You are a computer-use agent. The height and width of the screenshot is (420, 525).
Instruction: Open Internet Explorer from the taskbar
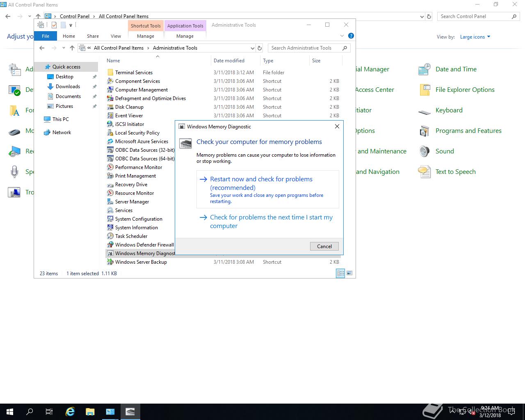[70, 412]
